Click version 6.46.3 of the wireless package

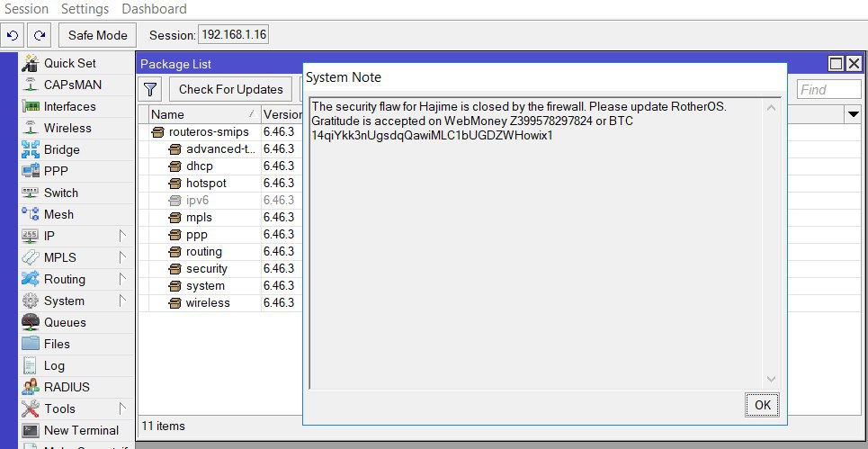(279, 303)
